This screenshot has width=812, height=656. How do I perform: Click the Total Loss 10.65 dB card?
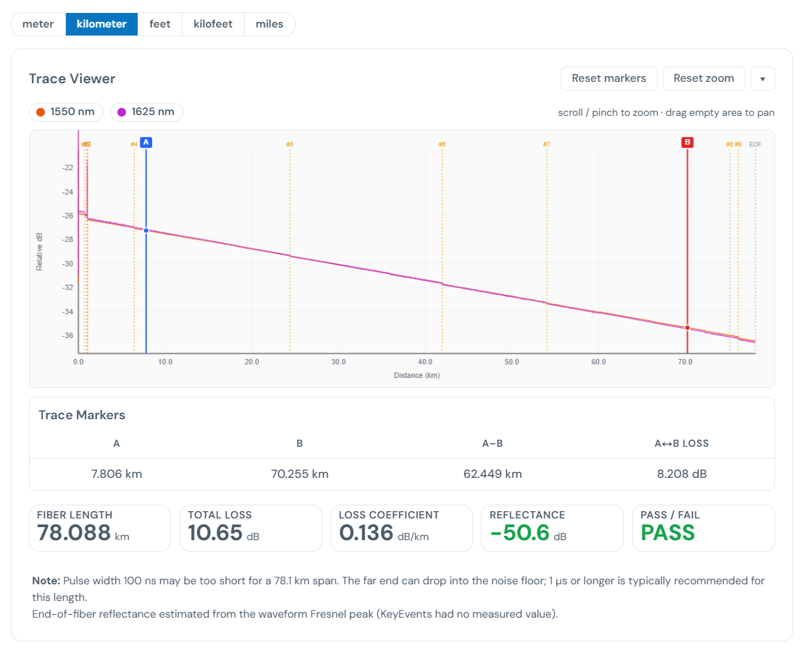coord(251,528)
